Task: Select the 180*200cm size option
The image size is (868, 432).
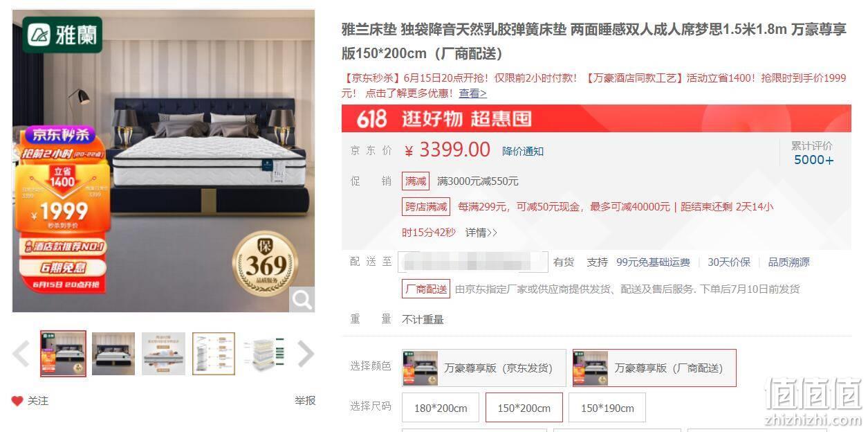Action: tap(441, 408)
